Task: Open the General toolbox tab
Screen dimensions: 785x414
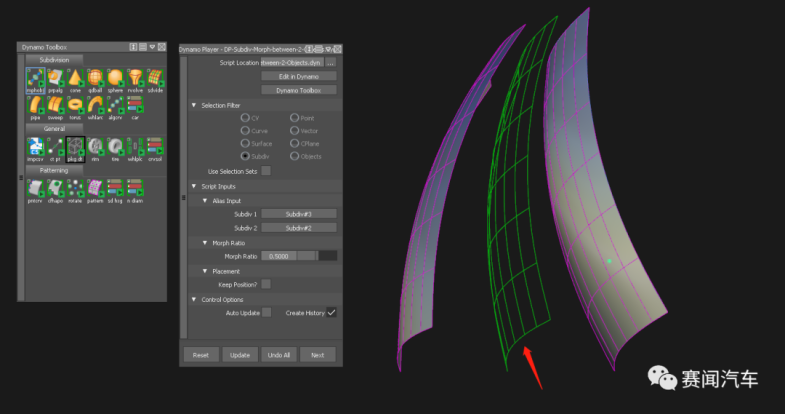Action: click(54, 128)
